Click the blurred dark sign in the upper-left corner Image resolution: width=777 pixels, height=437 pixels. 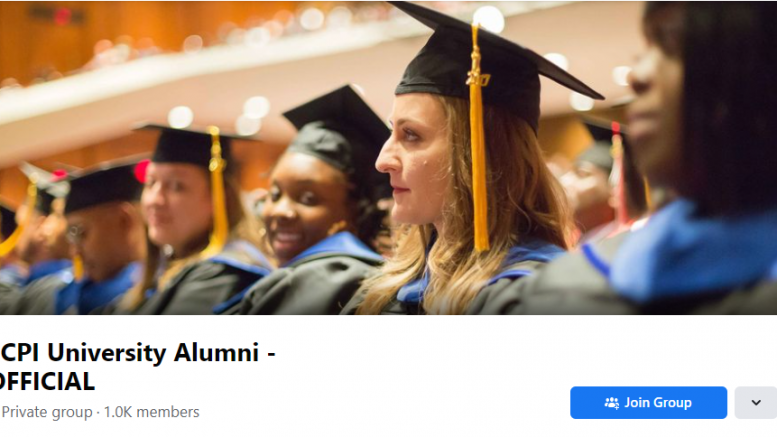(x=57, y=15)
